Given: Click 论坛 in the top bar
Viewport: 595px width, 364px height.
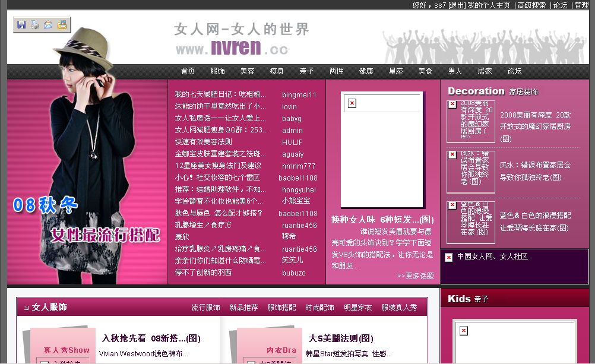Looking at the screenshot, I should pyautogui.click(x=560, y=5).
